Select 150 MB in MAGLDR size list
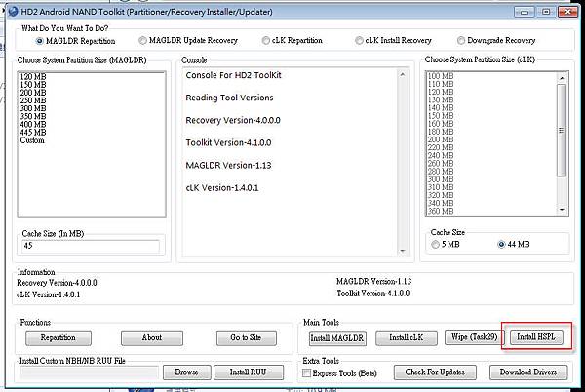585x392 pixels. click(33, 85)
